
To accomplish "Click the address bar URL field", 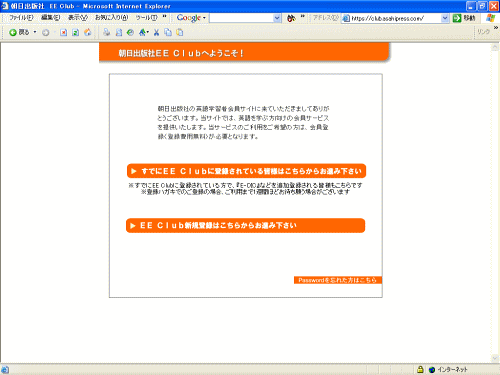I will click(x=395, y=18).
